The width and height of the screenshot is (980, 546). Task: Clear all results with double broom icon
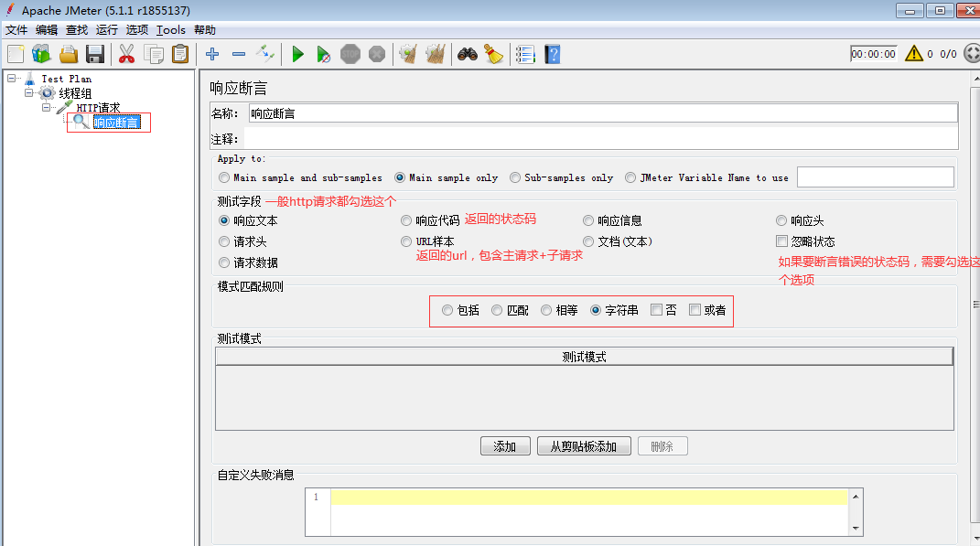point(436,54)
